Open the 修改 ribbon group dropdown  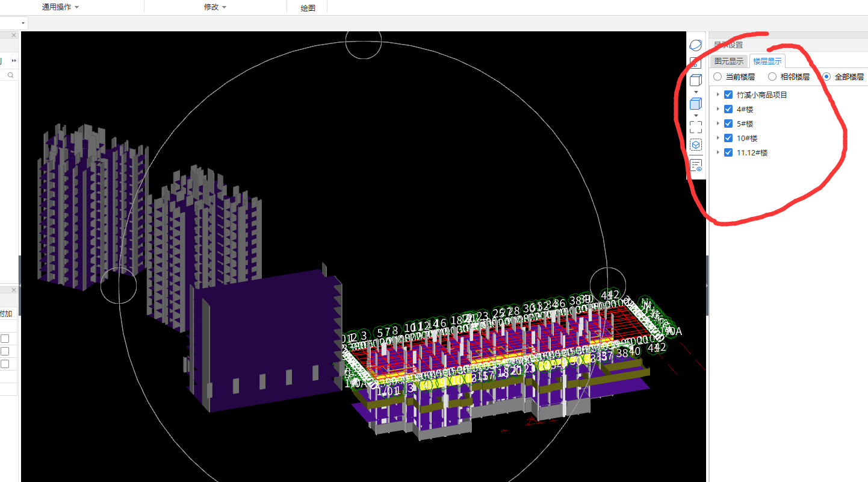[215, 7]
